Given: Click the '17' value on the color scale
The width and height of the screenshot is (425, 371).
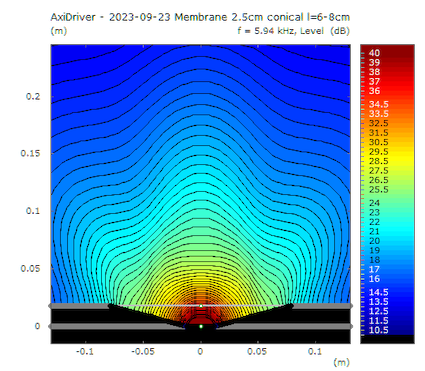Looking at the screenshot, I should pos(374,270).
